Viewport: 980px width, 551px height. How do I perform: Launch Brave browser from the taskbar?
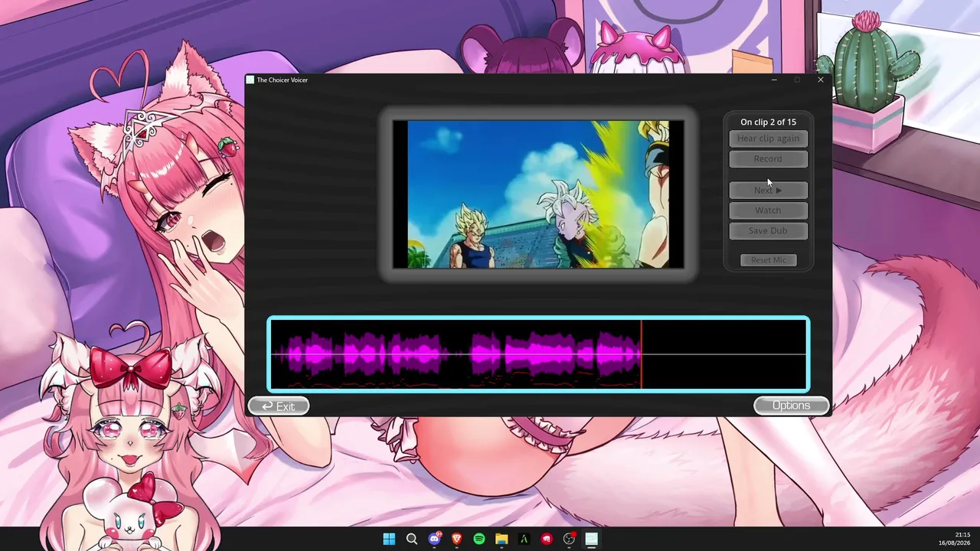pyautogui.click(x=457, y=539)
